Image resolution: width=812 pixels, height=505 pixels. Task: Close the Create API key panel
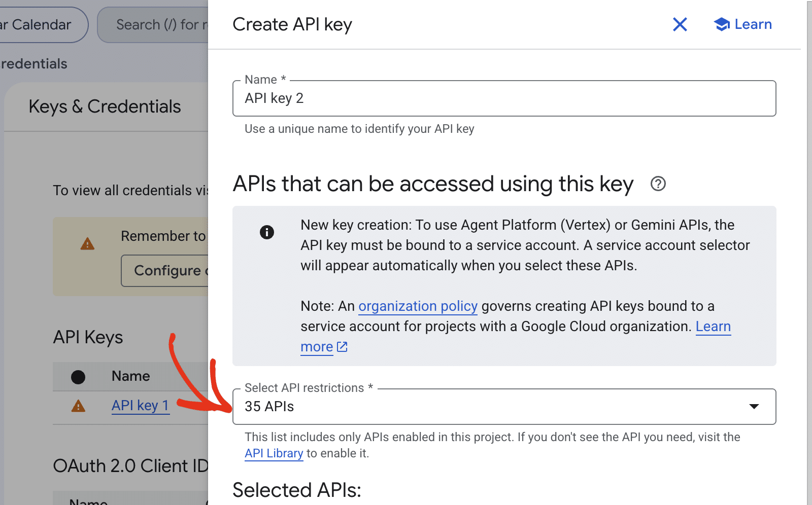pyautogui.click(x=680, y=24)
